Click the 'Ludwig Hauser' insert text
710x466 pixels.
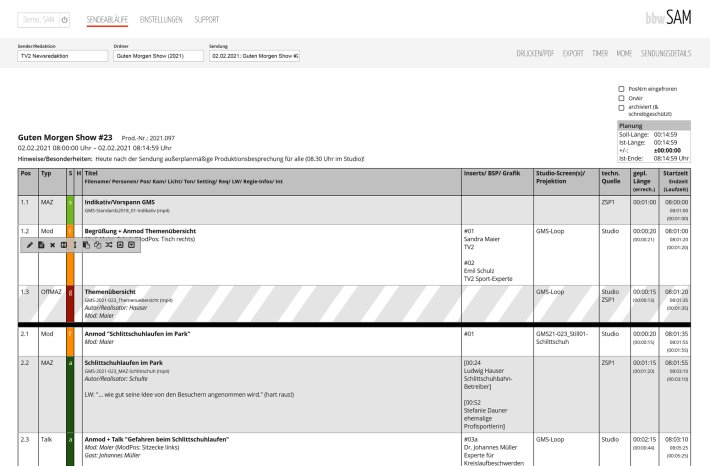click(x=484, y=371)
